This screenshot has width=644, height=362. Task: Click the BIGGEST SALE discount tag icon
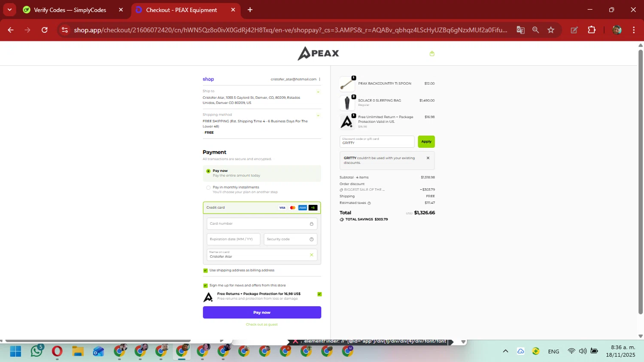(x=341, y=190)
